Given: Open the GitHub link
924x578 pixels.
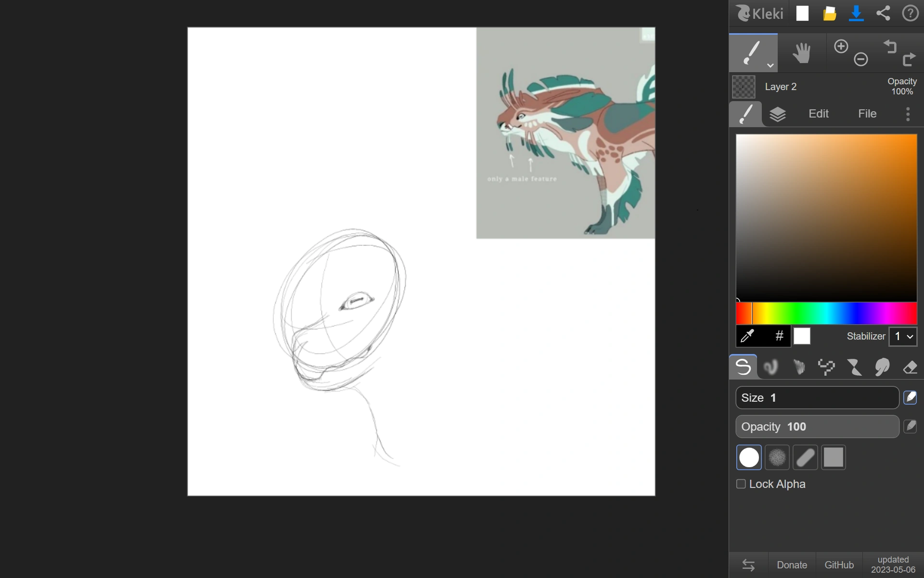Looking at the screenshot, I should [x=839, y=564].
